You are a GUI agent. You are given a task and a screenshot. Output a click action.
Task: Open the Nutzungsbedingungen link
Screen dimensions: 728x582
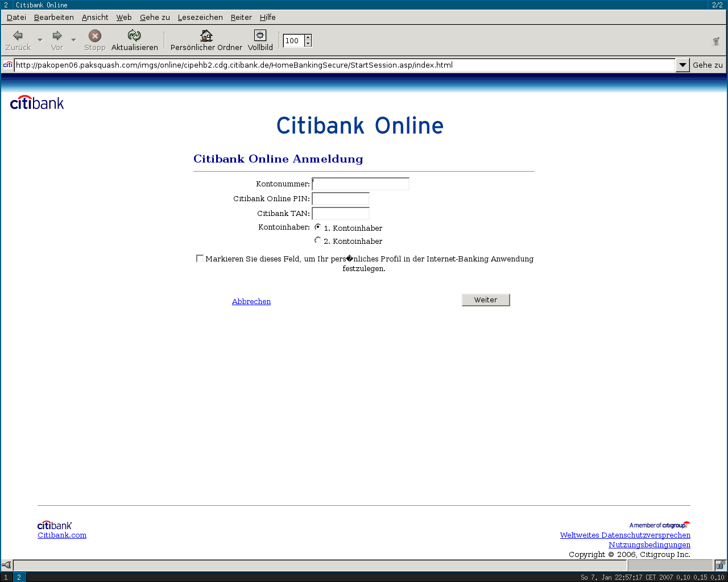650,544
